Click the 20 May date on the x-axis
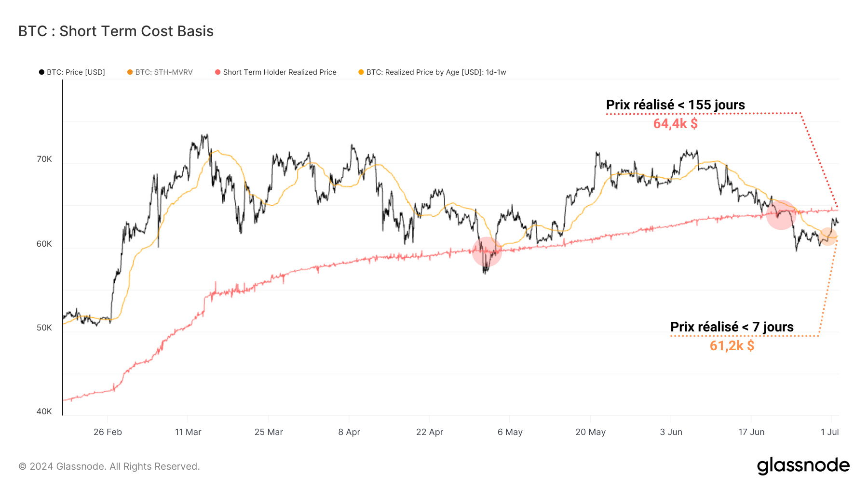Screen dimensions: 868x488 pos(590,432)
